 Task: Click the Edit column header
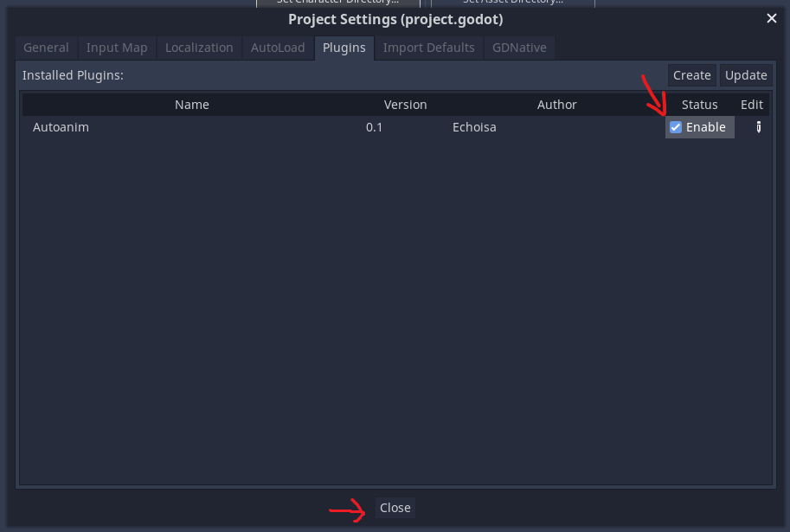coord(752,105)
